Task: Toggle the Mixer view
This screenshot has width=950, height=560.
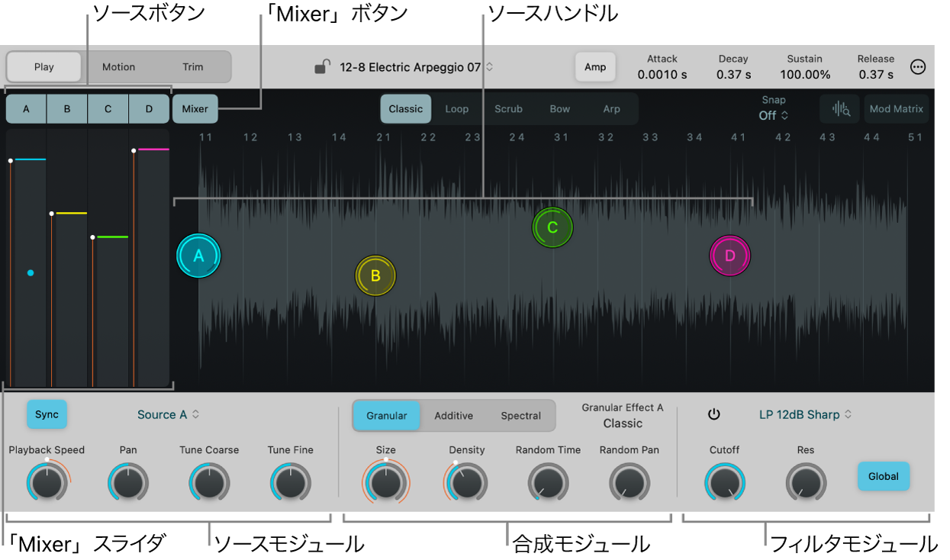Action: click(195, 108)
